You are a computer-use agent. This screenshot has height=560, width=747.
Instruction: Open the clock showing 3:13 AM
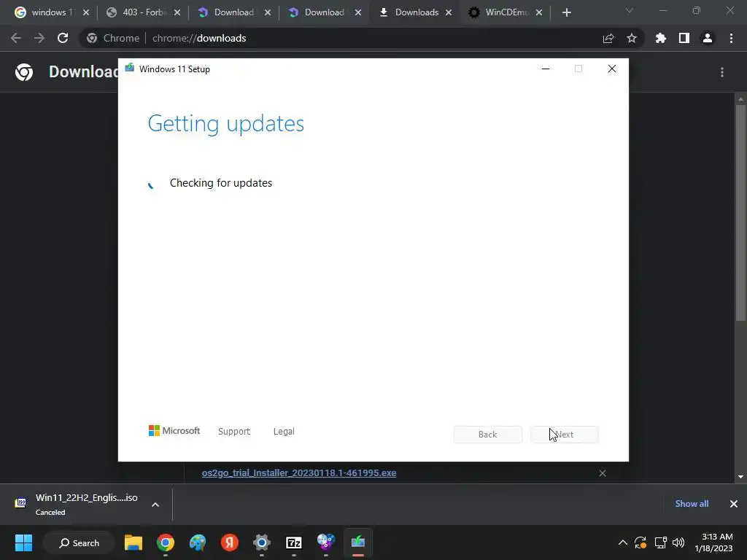[713, 542]
